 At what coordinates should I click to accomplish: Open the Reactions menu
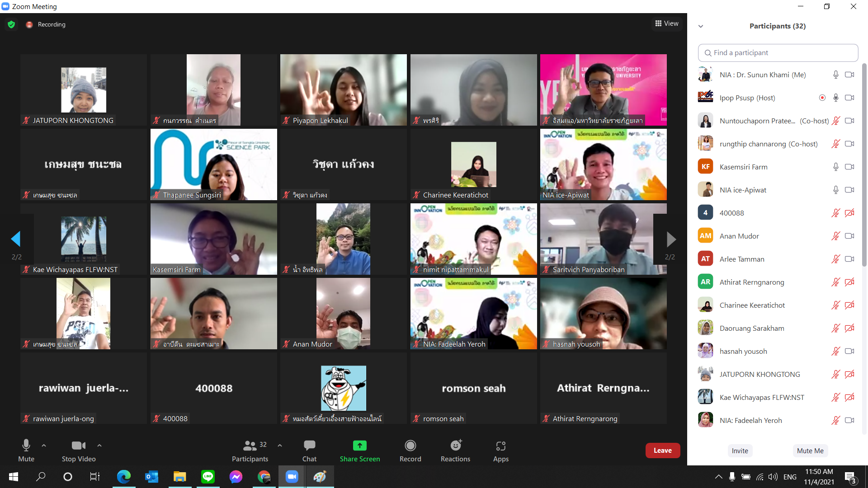pos(455,450)
